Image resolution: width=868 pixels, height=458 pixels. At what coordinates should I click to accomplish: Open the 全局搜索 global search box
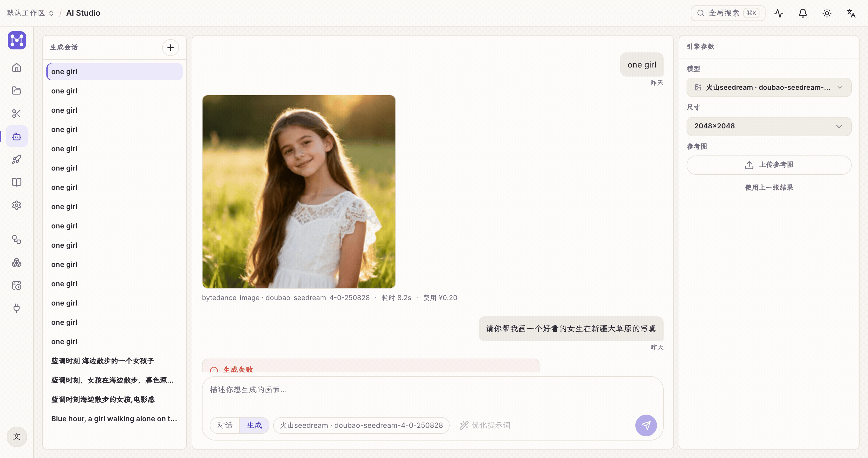click(728, 13)
